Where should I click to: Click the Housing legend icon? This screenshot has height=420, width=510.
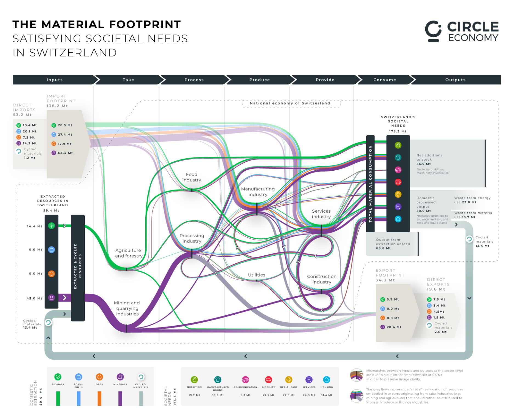click(x=327, y=380)
